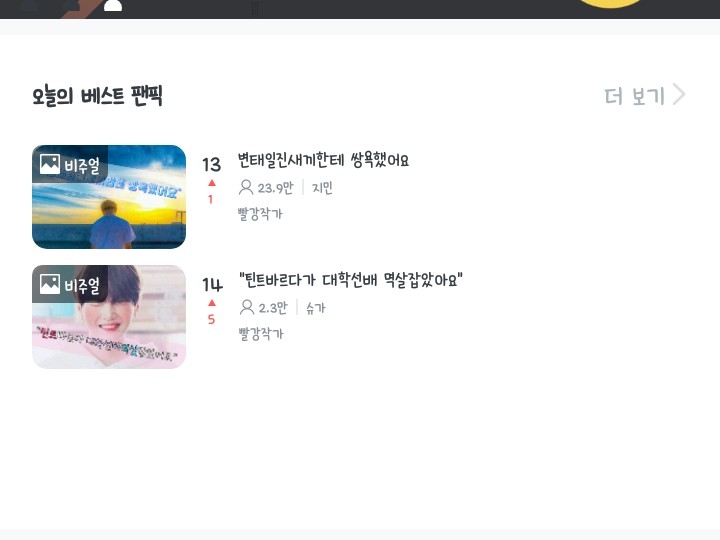
Task: Open author 빨강작가 under rank 13
Action: (260, 214)
